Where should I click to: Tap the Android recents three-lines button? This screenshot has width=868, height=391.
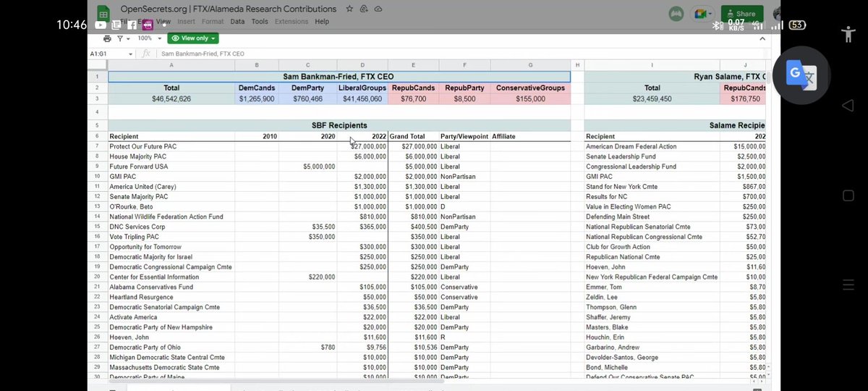(848, 285)
